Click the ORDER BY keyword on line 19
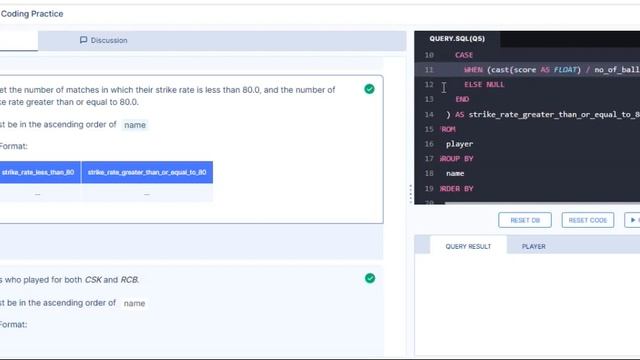The height and width of the screenshot is (360, 640). coord(456,189)
